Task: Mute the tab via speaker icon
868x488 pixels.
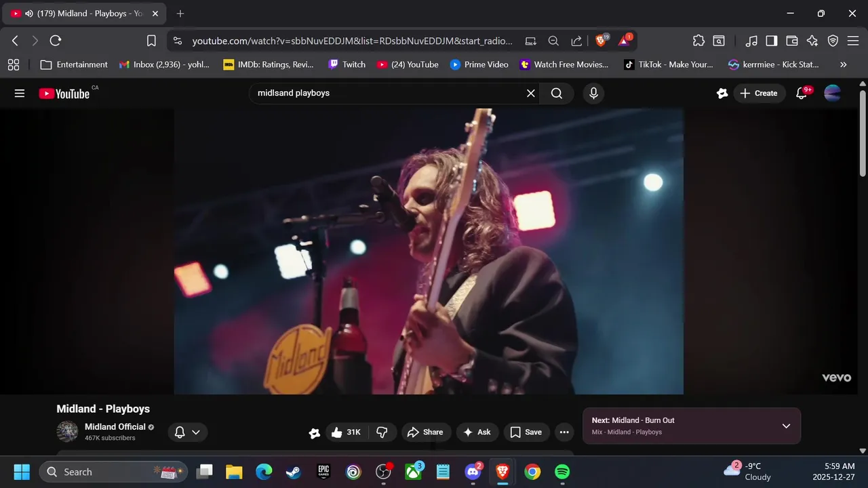Action: [x=29, y=14]
